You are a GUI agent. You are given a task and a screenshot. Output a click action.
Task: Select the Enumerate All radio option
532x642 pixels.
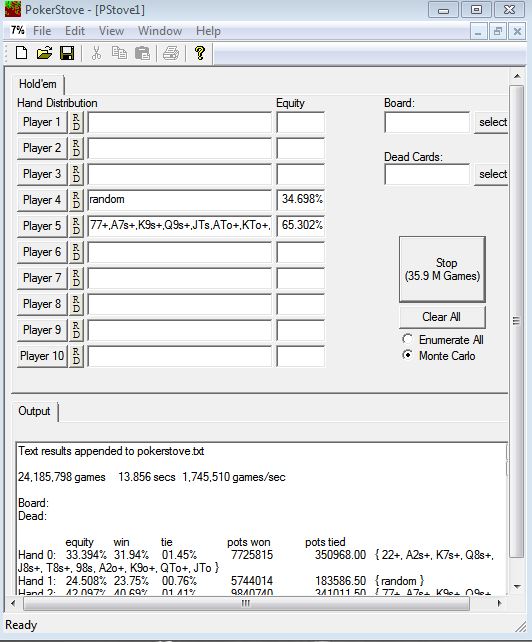(443, 339)
